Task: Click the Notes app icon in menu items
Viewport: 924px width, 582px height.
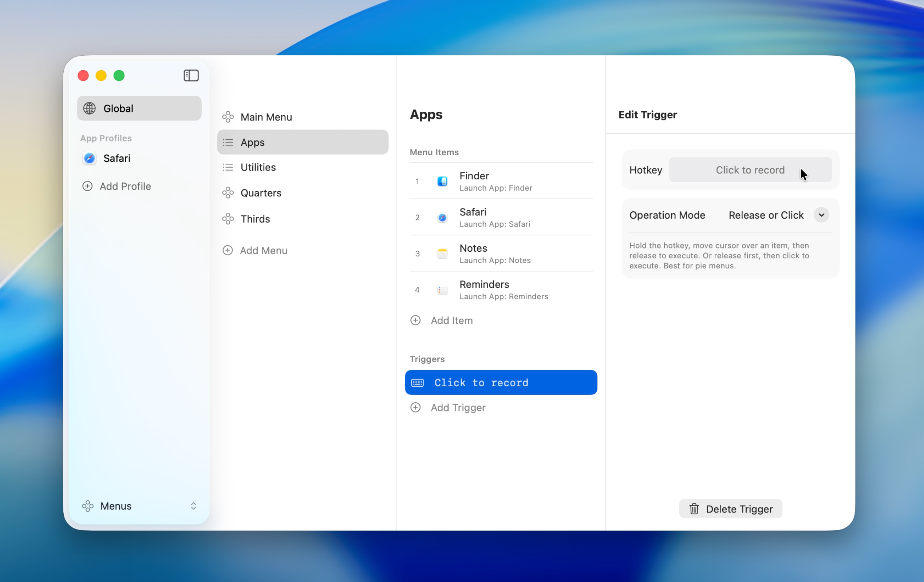Action: (442, 254)
